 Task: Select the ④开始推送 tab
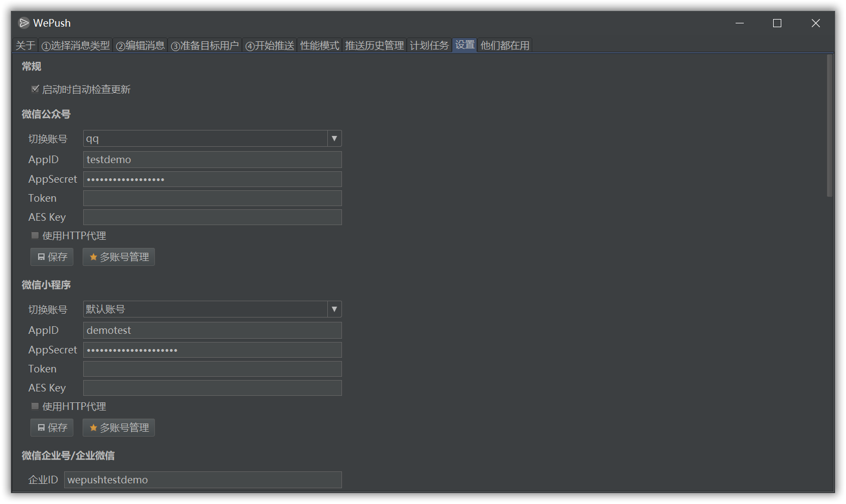coord(270,46)
